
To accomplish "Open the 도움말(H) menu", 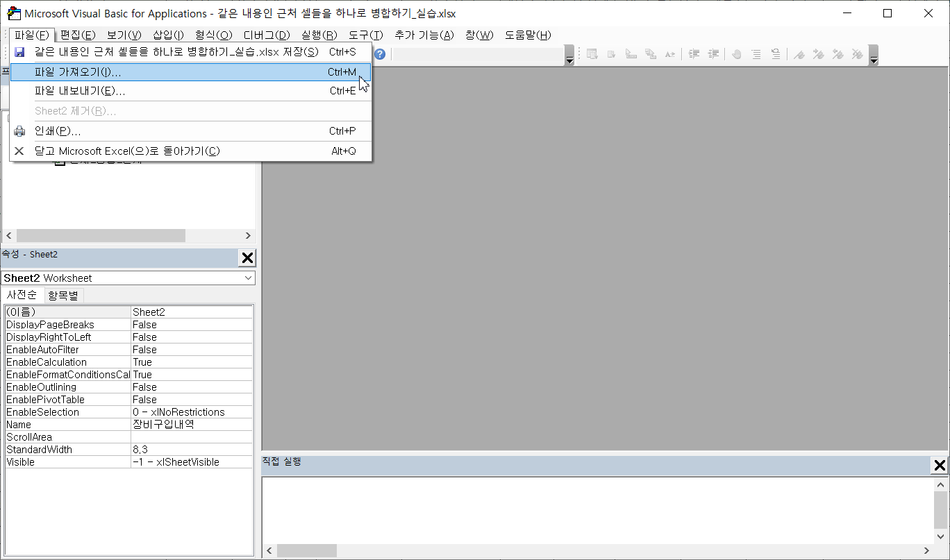I will 528,35.
